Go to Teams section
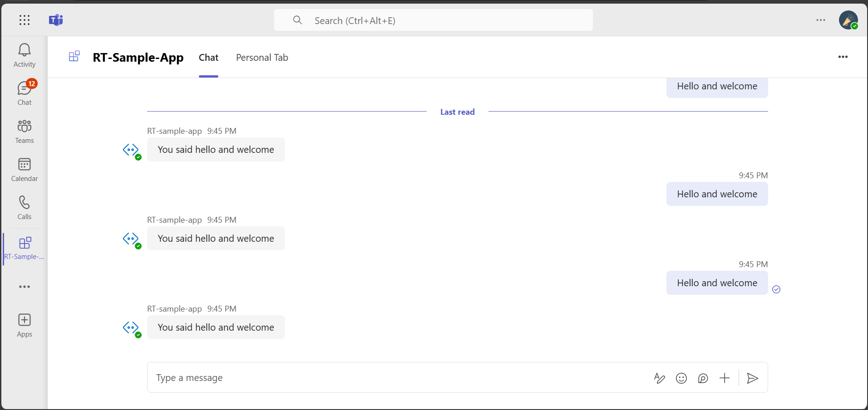This screenshot has height=410, width=868. coord(25,132)
